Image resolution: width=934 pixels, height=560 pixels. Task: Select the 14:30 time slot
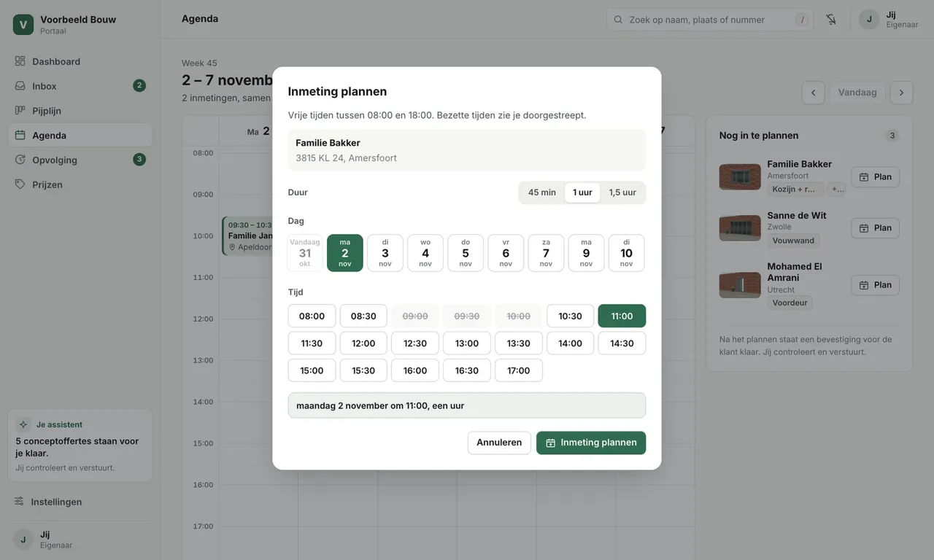coord(622,343)
